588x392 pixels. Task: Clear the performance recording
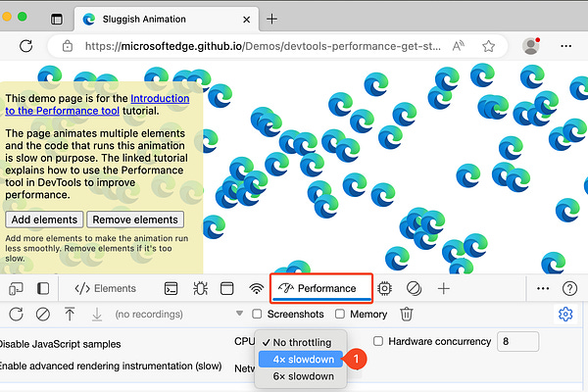(43, 314)
